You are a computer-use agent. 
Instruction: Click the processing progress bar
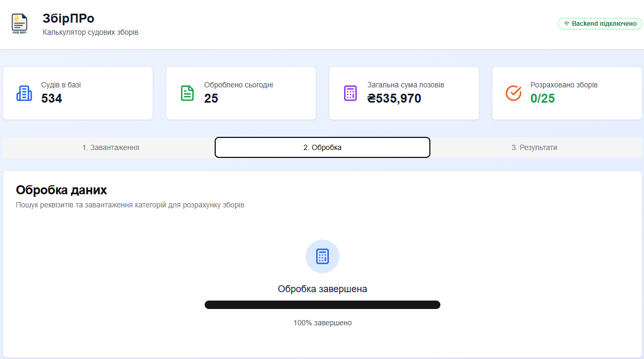point(323,305)
